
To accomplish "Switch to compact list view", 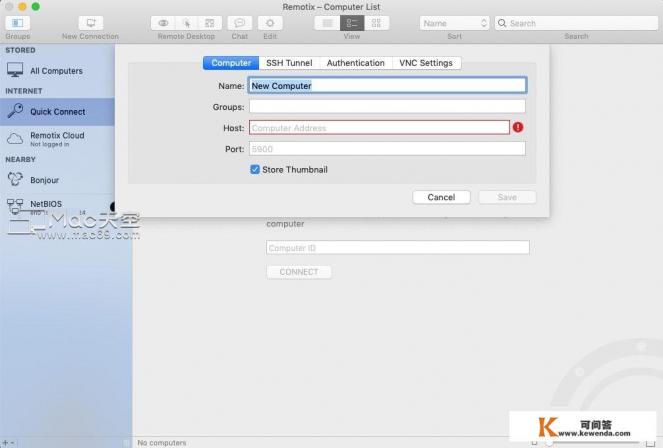I will tap(327, 23).
